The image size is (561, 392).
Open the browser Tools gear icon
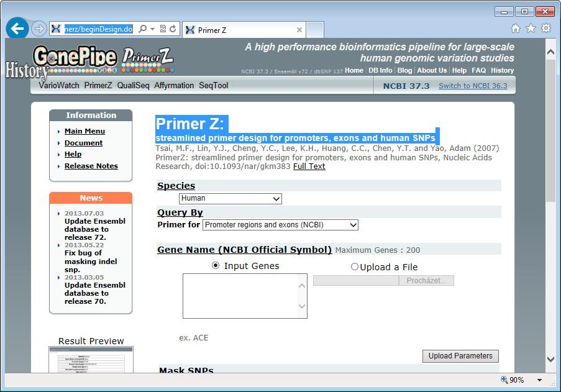(x=546, y=28)
